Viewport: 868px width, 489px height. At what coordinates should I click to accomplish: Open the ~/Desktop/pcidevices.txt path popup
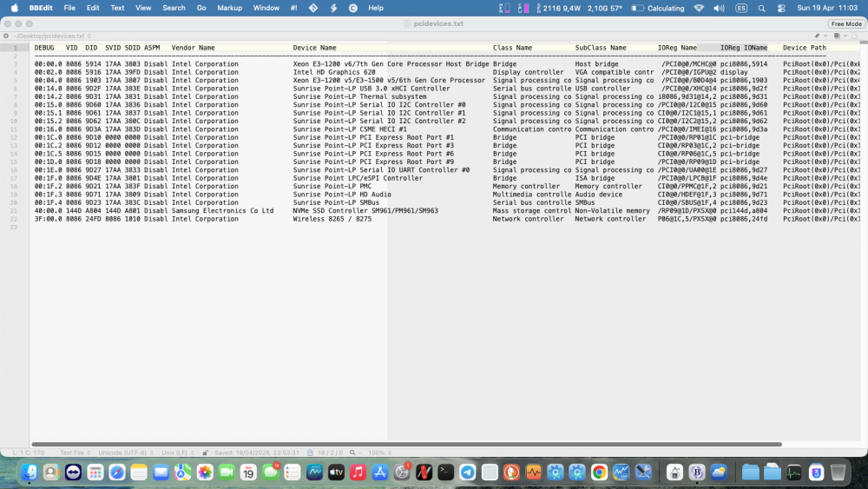click(x=52, y=36)
